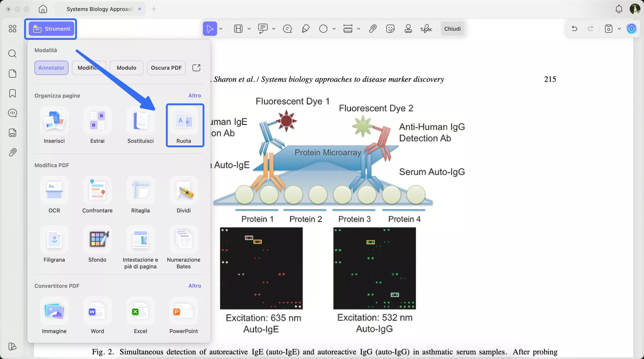Close the document with the Chiudi button

point(452,28)
